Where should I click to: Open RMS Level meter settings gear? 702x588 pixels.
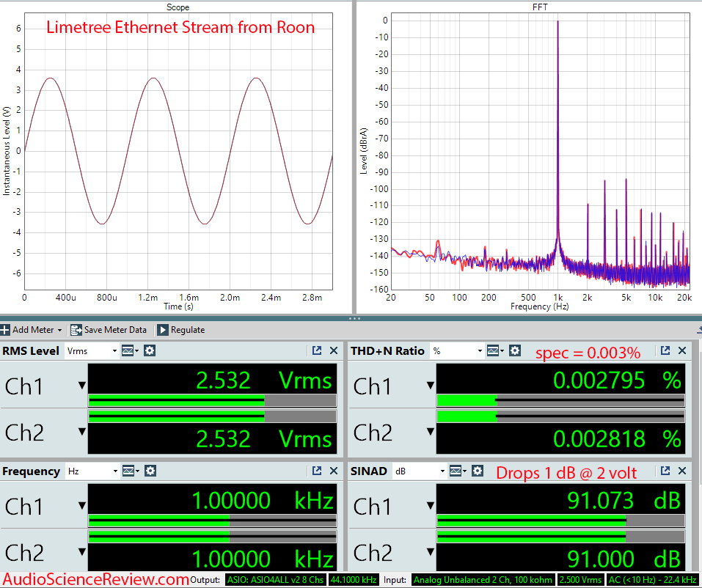click(x=150, y=351)
